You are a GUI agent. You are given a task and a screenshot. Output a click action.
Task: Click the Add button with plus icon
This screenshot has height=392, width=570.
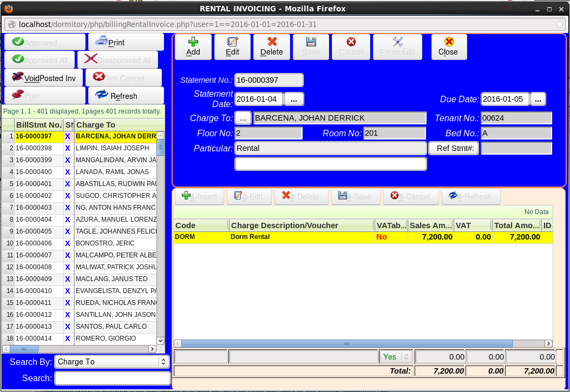193,46
